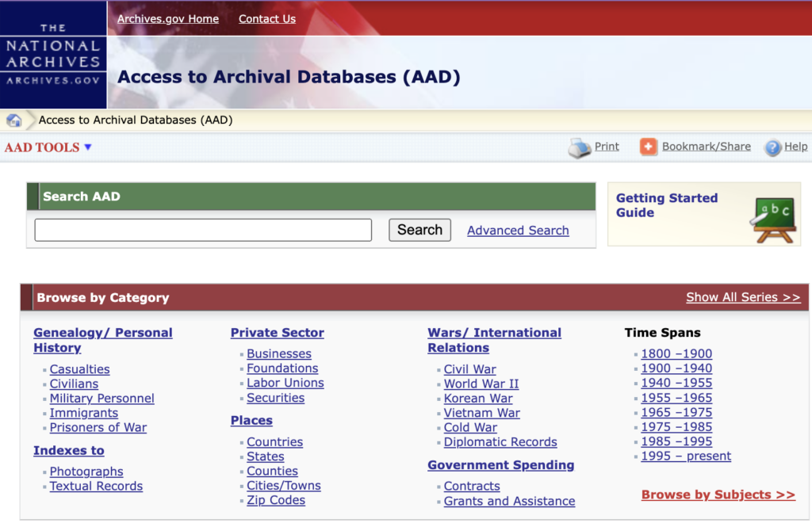Image resolution: width=812 pixels, height=523 pixels.
Task: Select time span 1995 – present
Action: [x=686, y=456]
